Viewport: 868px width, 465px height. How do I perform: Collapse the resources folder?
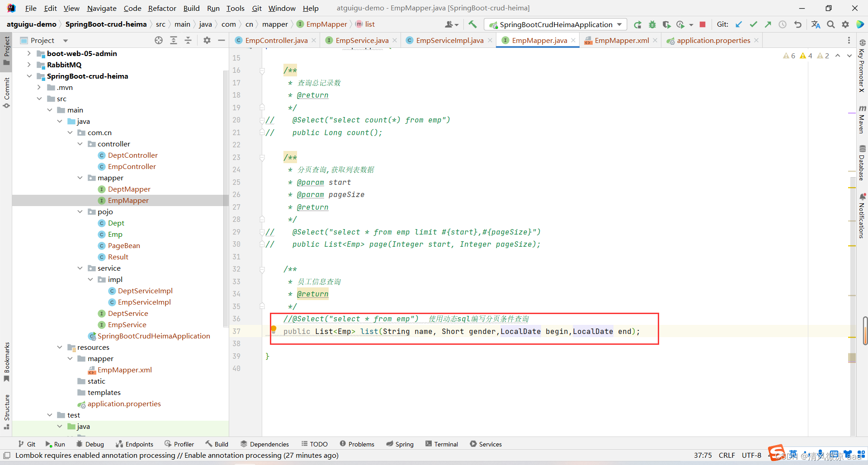tap(60, 347)
